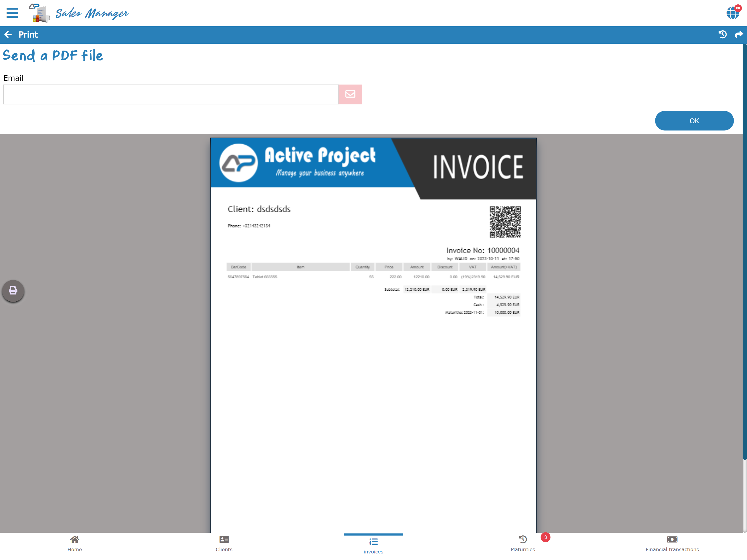Open the Clients tab
This screenshot has height=560, width=747.
224,544
